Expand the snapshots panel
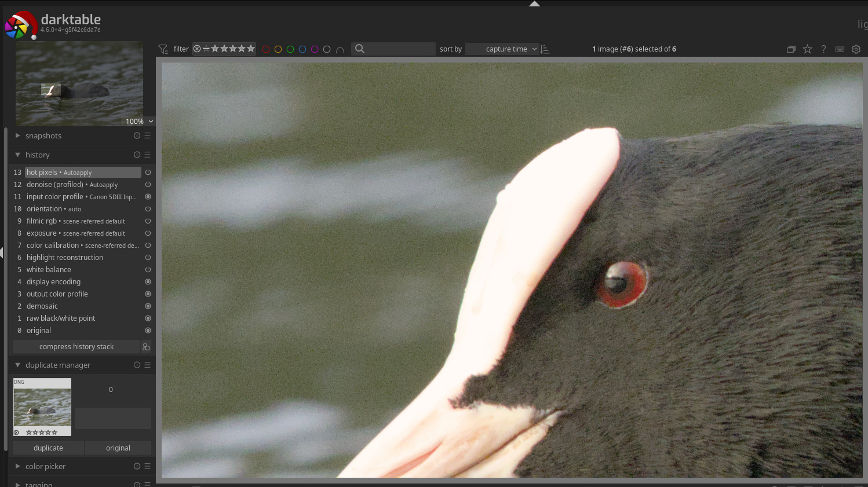The image size is (868, 487). click(x=43, y=136)
